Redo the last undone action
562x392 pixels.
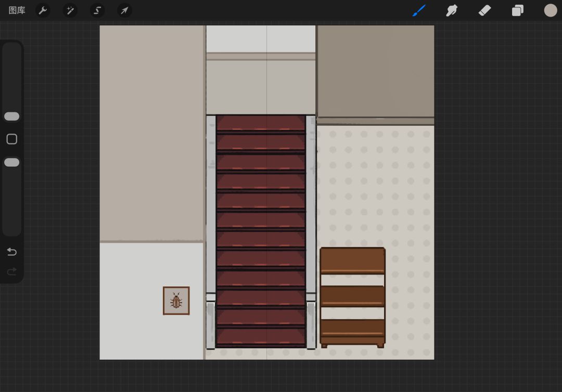pyautogui.click(x=12, y=271)
